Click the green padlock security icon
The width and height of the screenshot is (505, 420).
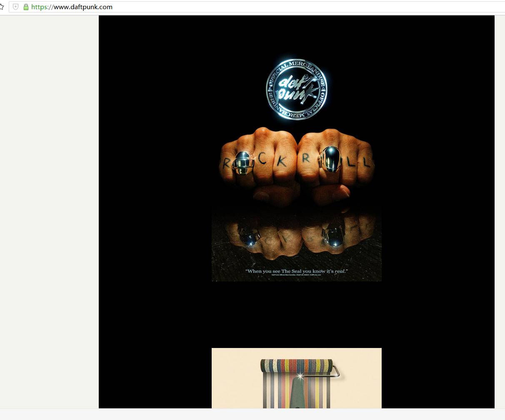[x=26, y=7]
